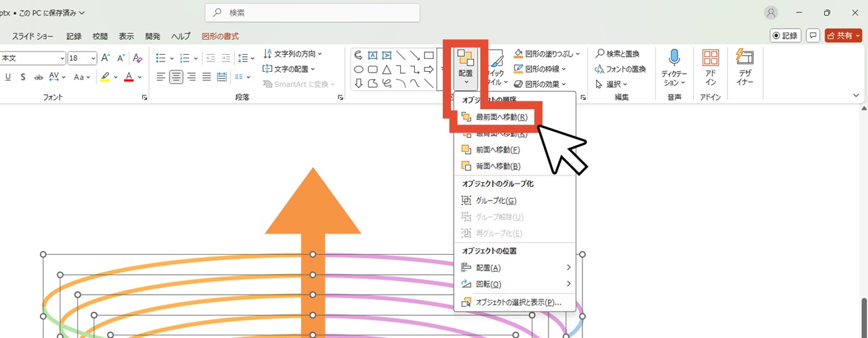The height and width of the screenshot is (338, 868).
Task: Click the decrease font size icon
Action: tap(121, 58)
